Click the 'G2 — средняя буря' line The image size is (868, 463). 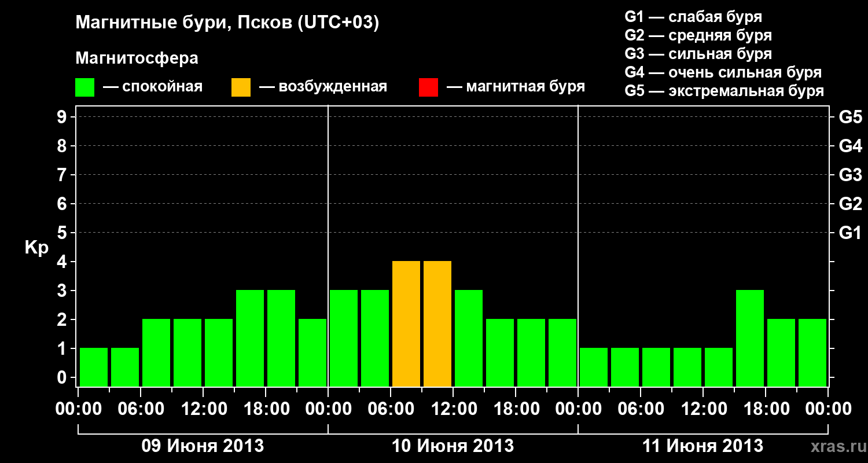(x=698, y=35)
